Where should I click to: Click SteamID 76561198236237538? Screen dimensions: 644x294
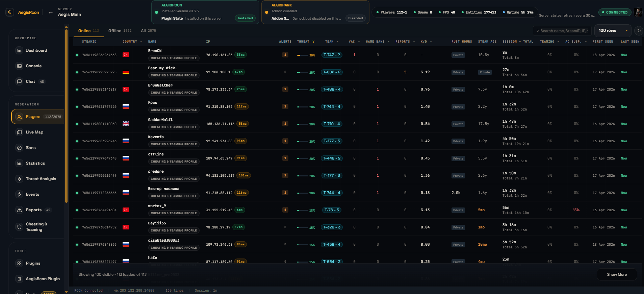(x=99, y=55)
